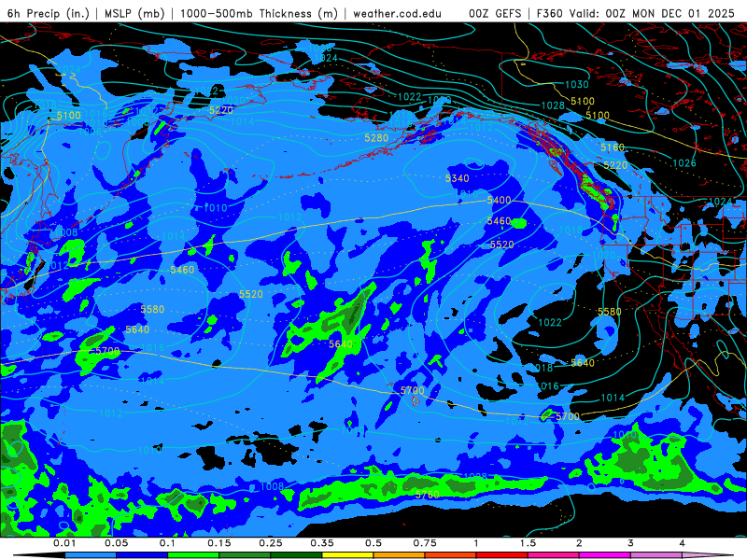Click the orange-red 0.75 legend swatch
Screen dimensions: 747x560
tap(451, 555)
